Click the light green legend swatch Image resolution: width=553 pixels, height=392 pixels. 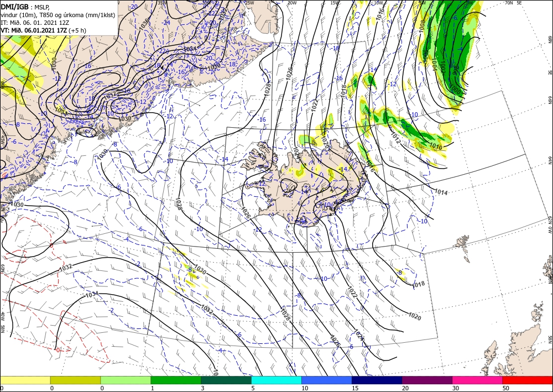point(126,380)
